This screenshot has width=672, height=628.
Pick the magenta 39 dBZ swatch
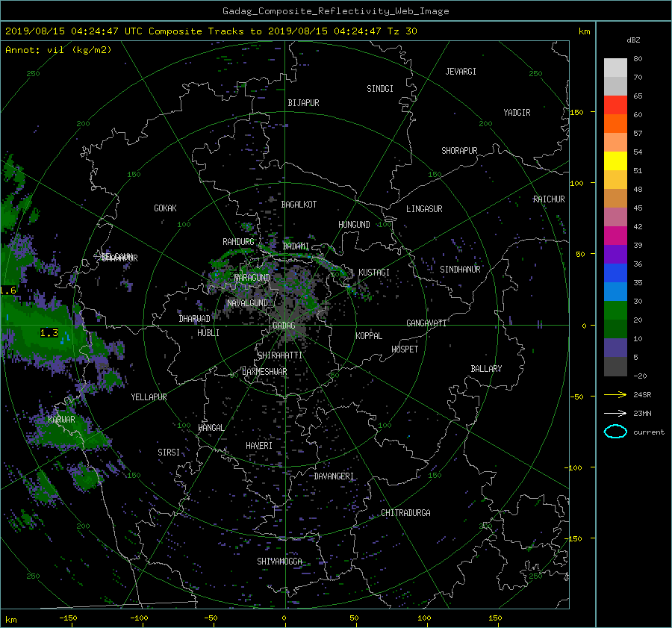click(615, 236)
